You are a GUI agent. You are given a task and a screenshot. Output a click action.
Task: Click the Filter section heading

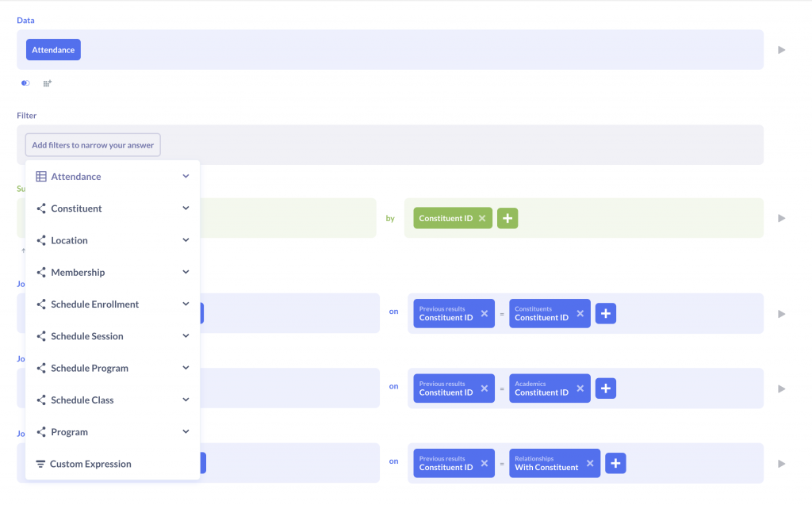[27, 116]
